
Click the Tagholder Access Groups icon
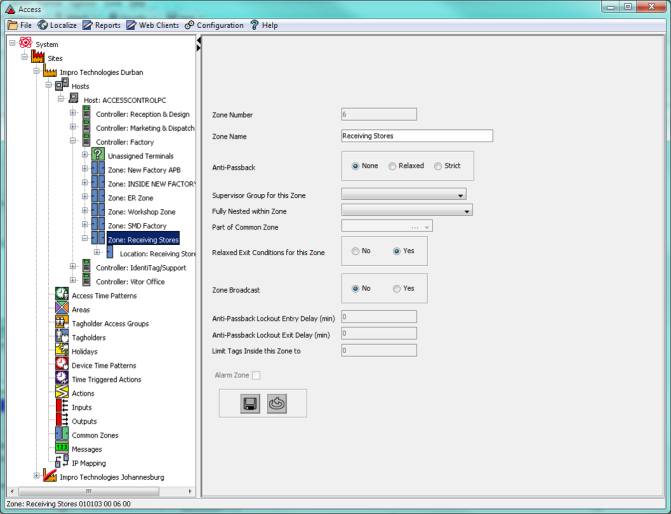click(x=62, y=323)
